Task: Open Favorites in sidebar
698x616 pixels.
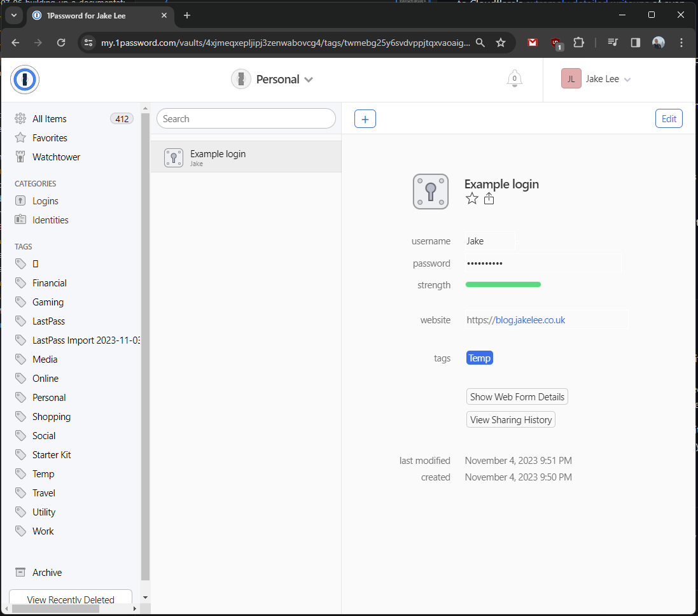Action: (50, 138)
